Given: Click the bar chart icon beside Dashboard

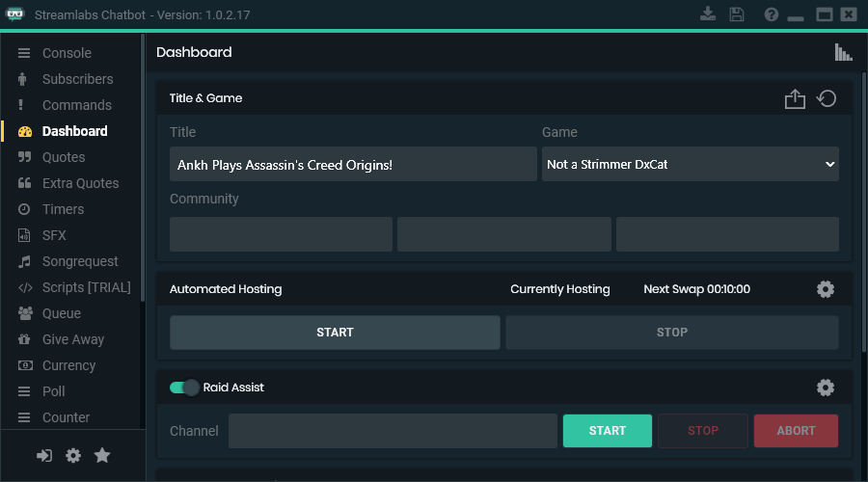Looking at the screenshot, I should coord(843,53).
